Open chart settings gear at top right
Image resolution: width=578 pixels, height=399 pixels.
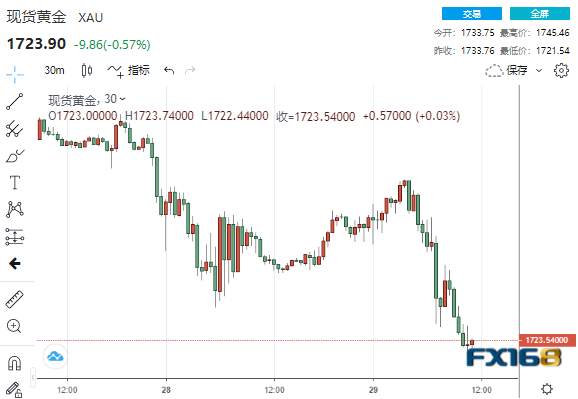(561, 70)
